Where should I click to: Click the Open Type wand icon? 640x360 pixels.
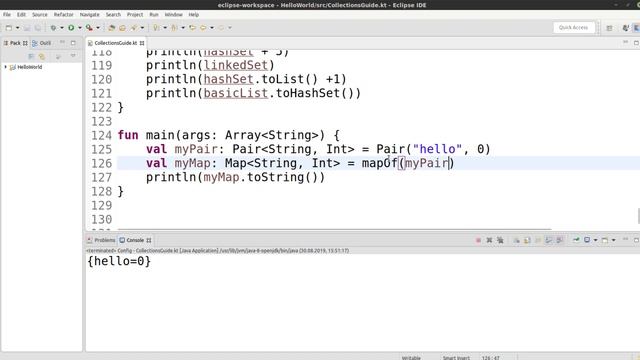click(133, 28)
